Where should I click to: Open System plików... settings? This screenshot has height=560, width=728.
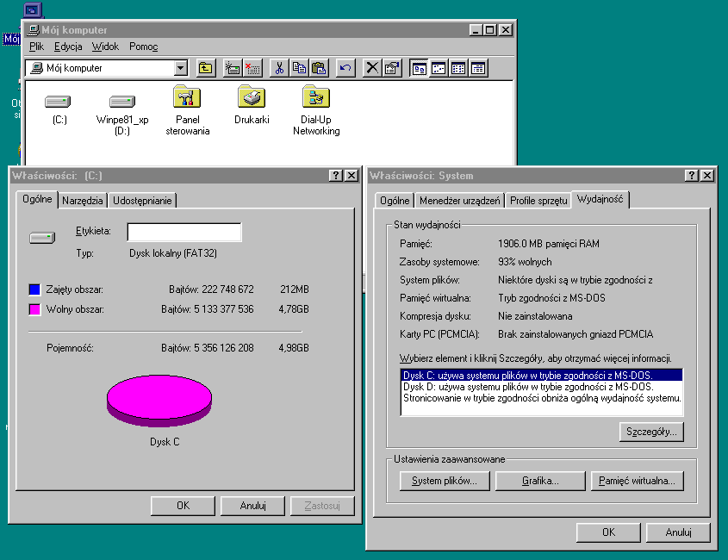coord(445,481)
